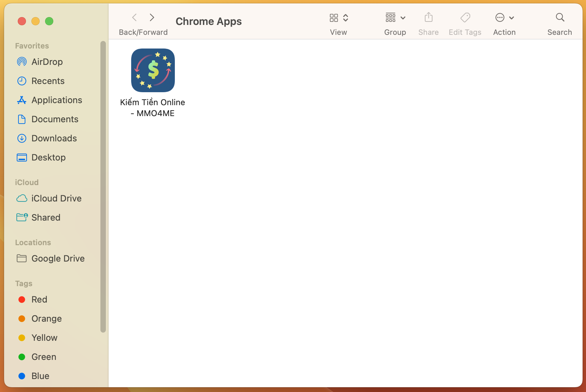The image size is (586, 392).
Task: Select the Yellow tag dot
Action: [x=22, y=338]
